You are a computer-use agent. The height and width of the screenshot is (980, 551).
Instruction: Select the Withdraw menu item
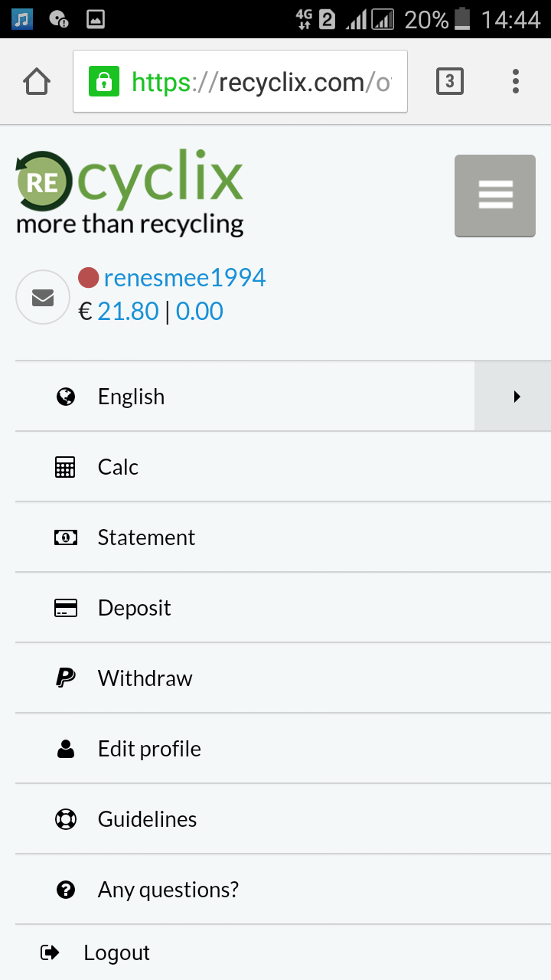[x=145, y=678]
